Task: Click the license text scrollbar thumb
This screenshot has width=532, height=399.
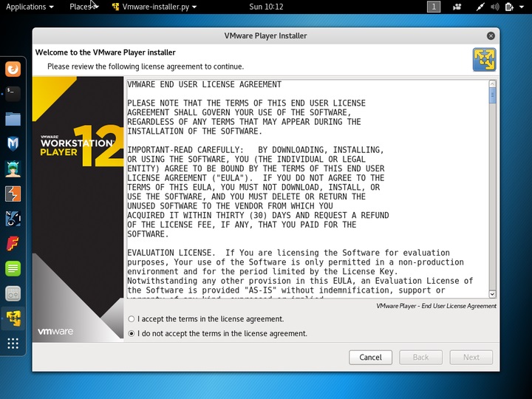Action: click(492, 95)
